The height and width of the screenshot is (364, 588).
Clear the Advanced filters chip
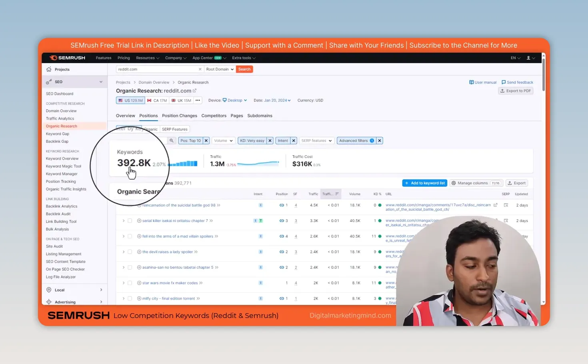pos(380,141)
